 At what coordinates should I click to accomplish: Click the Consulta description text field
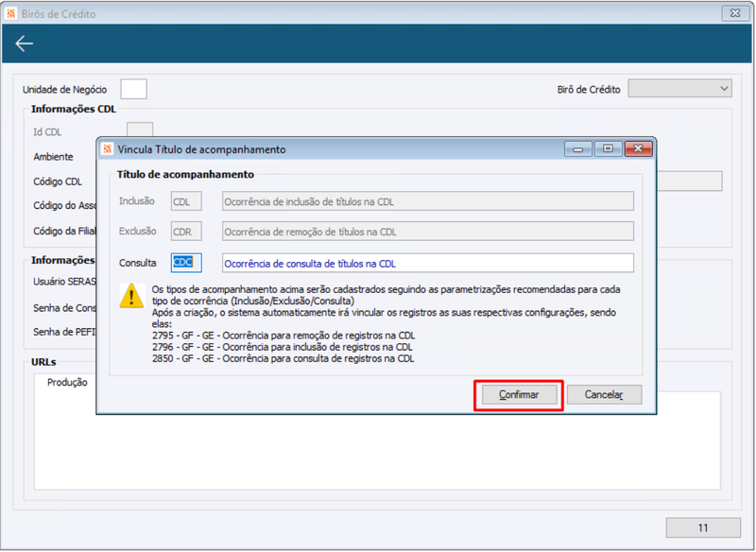click(x=428, y=263)
